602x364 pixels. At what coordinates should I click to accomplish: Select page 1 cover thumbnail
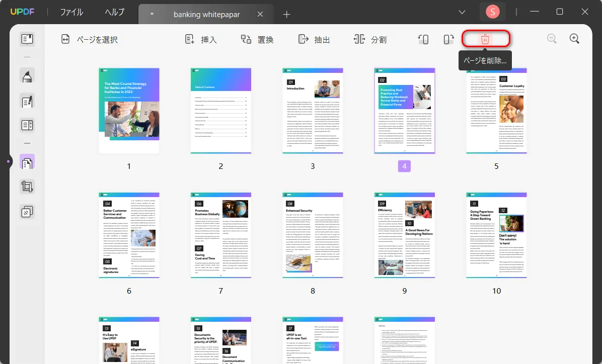point(129,111)
